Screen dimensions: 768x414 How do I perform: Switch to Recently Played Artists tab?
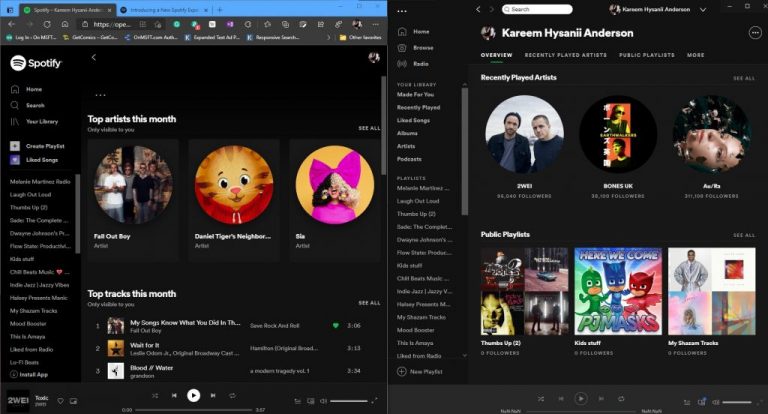pos(566,55)
